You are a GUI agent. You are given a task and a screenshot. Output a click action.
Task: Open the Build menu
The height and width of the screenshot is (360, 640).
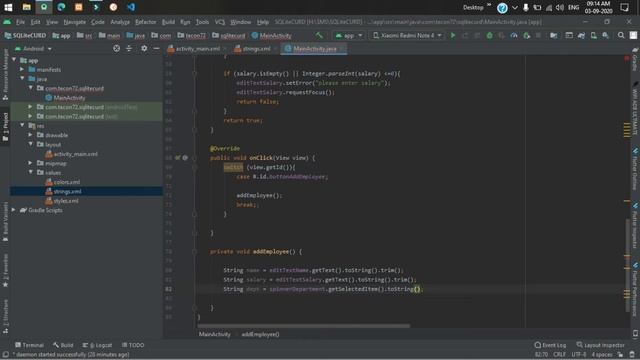[168, 22]
